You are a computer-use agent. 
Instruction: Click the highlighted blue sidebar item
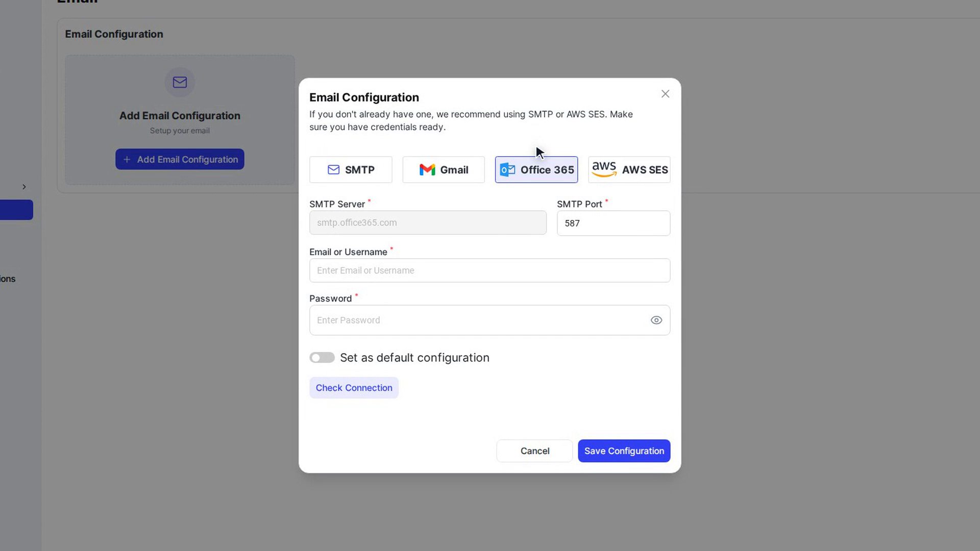16,210
